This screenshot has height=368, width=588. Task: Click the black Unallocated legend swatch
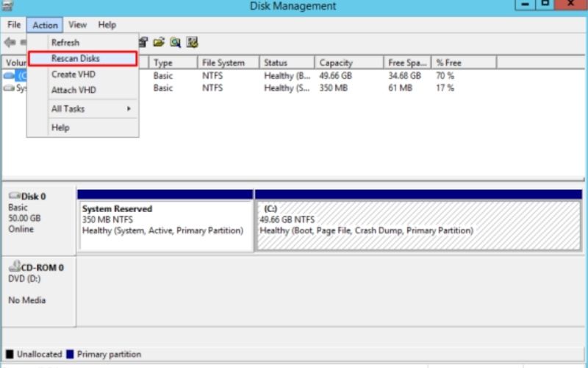(10, 354)
